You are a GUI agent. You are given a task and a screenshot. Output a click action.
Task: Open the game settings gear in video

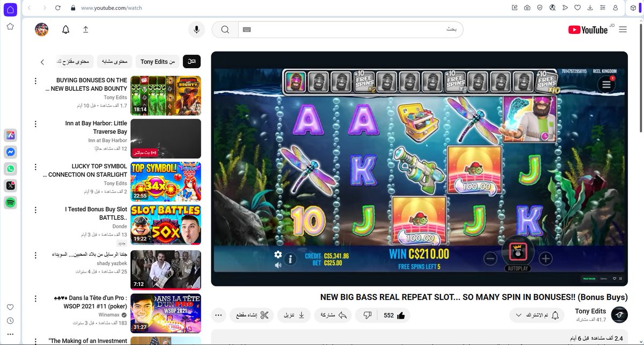click(277, 255)
